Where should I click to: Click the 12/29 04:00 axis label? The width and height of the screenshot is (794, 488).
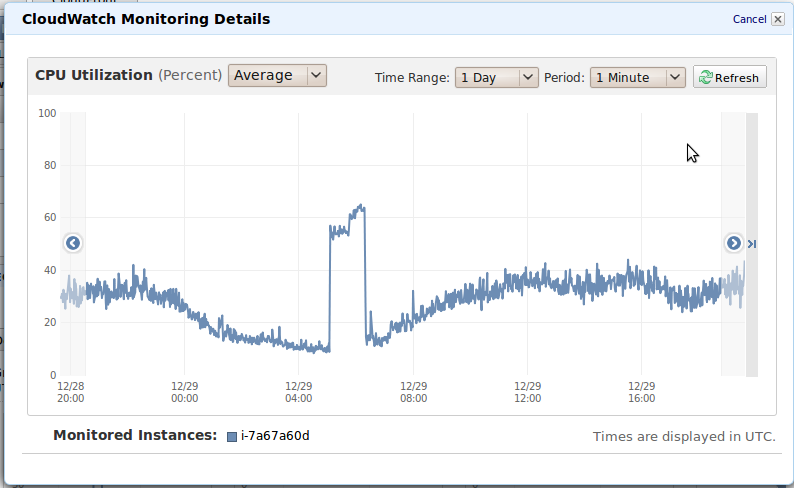click(298, 392)
